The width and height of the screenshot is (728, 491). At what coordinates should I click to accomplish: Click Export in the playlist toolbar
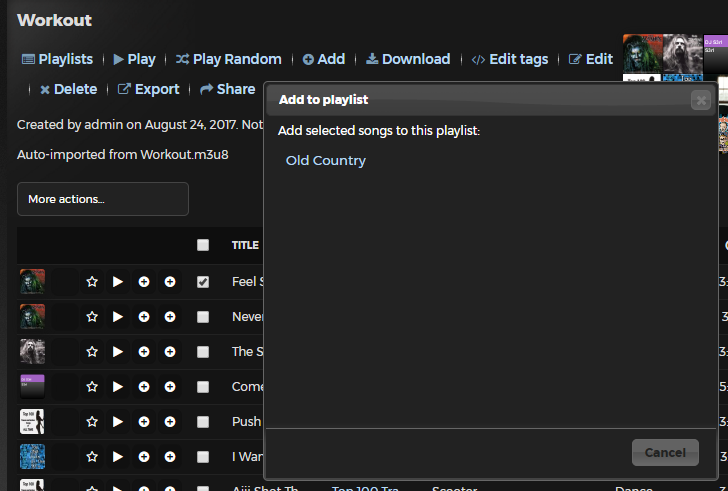(x=148, y=89)
